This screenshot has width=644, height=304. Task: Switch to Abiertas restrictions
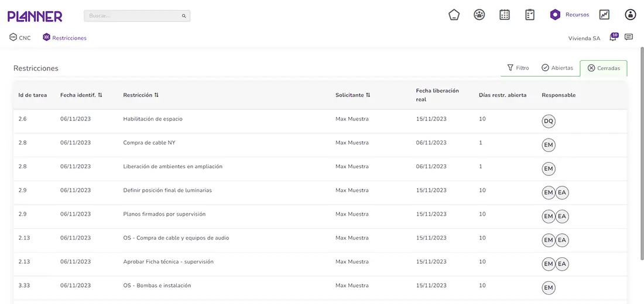[557, 68]
